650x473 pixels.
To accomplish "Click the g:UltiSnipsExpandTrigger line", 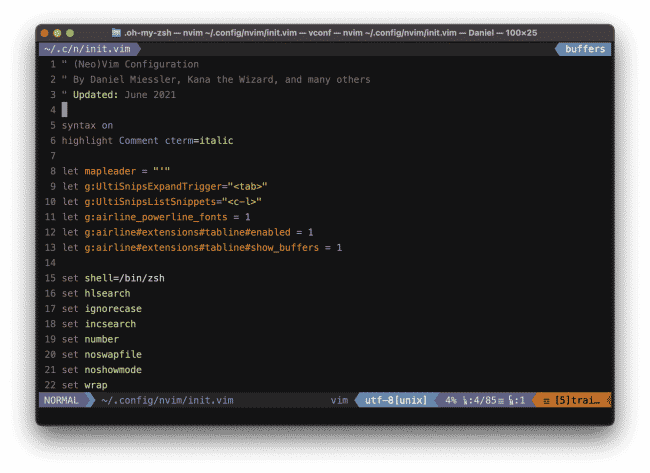I will (x=165, y=187).
